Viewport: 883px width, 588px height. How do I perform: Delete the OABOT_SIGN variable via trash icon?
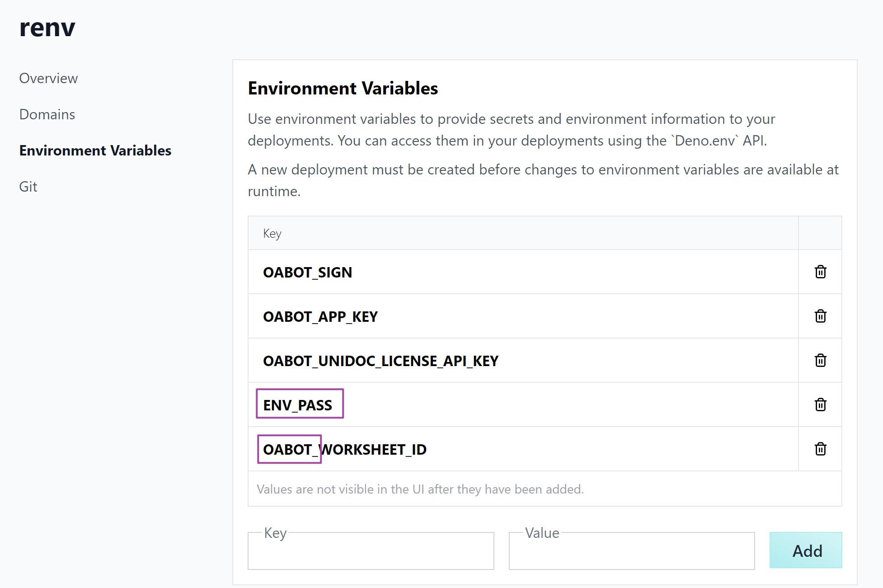click(820, 272)
